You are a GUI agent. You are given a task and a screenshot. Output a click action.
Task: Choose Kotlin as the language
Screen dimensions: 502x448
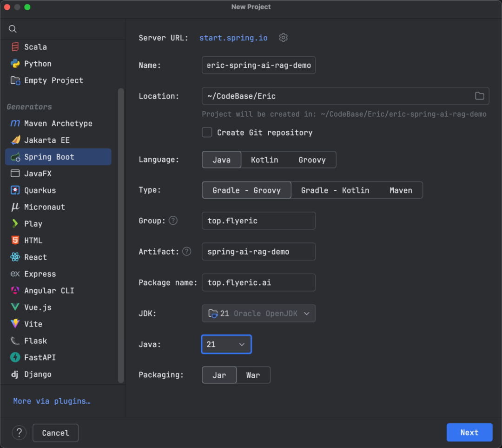pyautogui.click(x=264, y=160)
